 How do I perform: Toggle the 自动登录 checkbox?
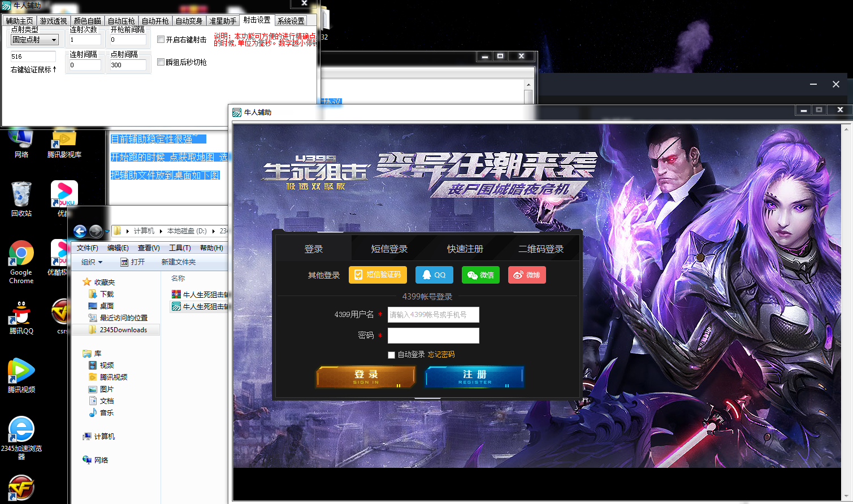coord(391,355)
